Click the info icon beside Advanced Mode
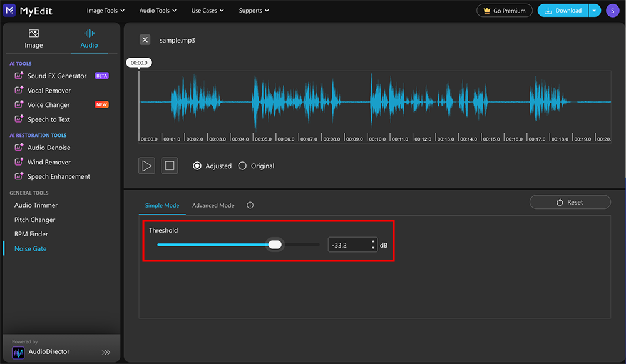This screenshot has height=364, width=626. 250,205
